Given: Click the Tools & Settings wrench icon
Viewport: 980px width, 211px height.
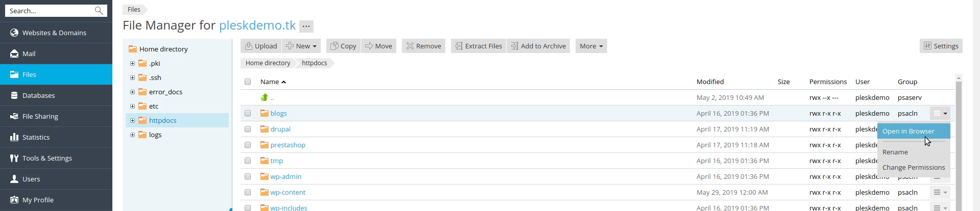Looking at the screenshot, I should [14, 158].
